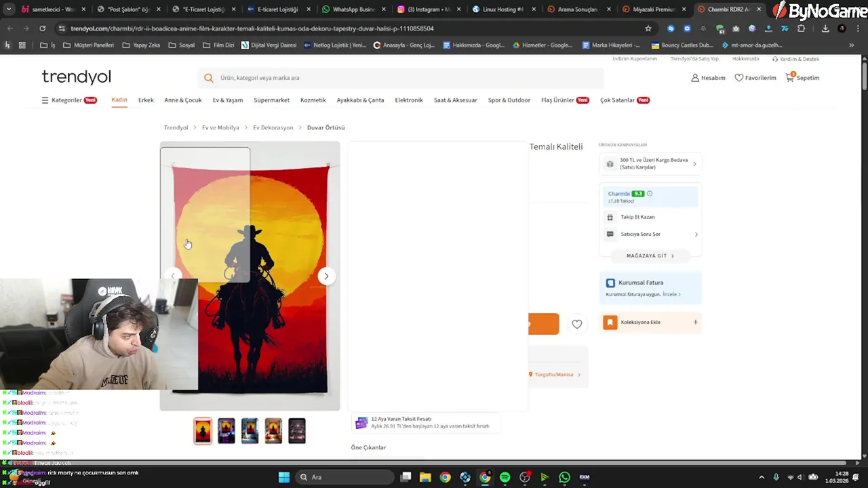Select the first product thumbnail
Viewport: 868px width, 488px height.
[x=203, y=431]
